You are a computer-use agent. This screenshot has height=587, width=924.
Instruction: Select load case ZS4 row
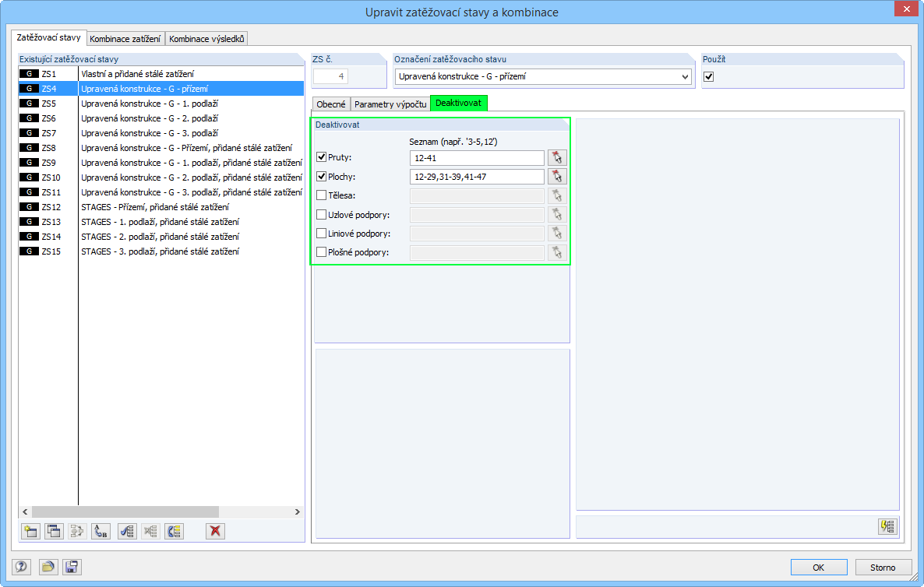161,88
